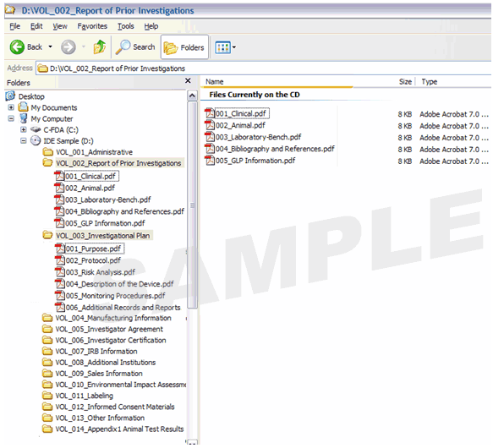
Task: Click the Address bar path field
Action: click(264, 68)
